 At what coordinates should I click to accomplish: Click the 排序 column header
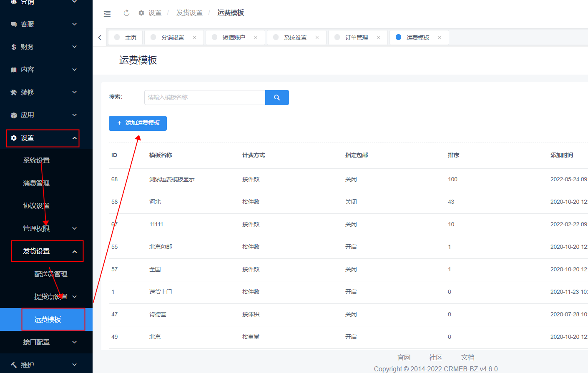coord(454,155)
